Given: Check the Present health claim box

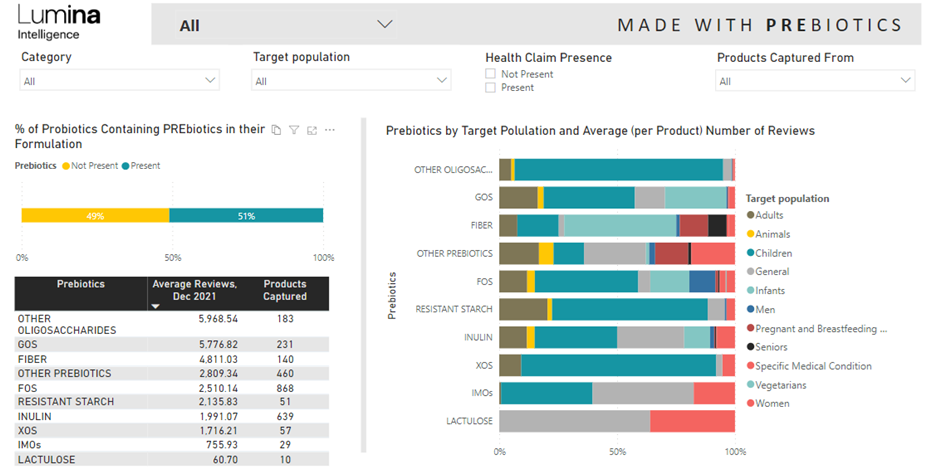Looking at the screenshot, I should [490, 88].
